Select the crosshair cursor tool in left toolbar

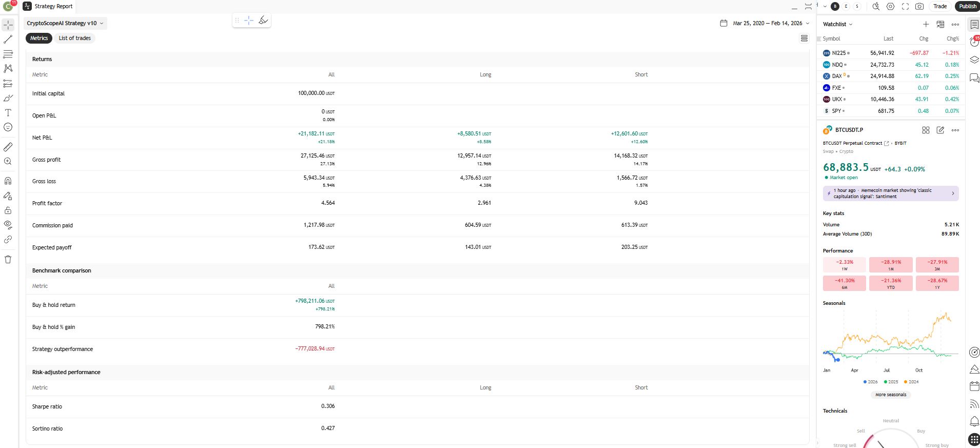pyautogui.click(x=8, y=25)
